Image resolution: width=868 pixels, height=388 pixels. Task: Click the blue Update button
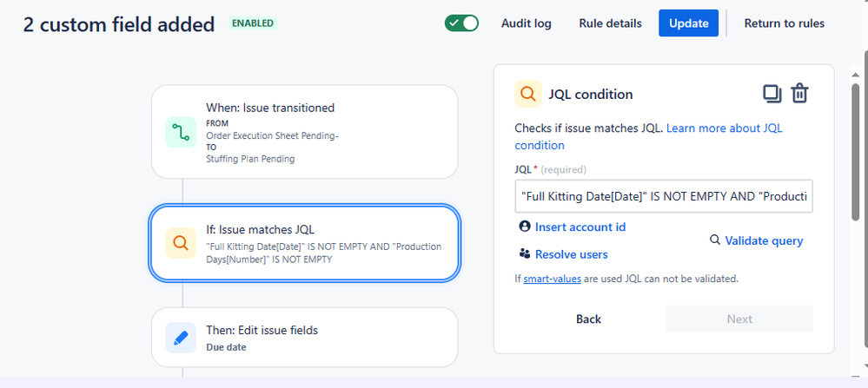[689, 23]
